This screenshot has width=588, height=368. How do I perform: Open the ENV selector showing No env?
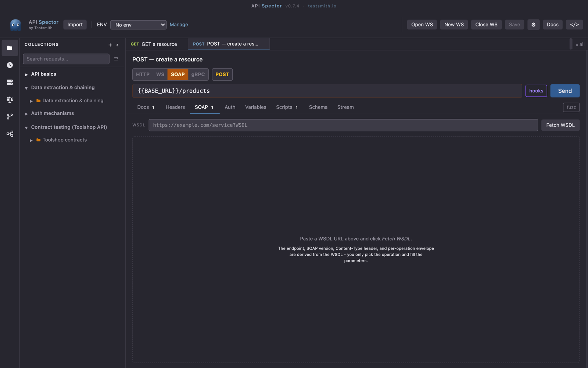138,25
